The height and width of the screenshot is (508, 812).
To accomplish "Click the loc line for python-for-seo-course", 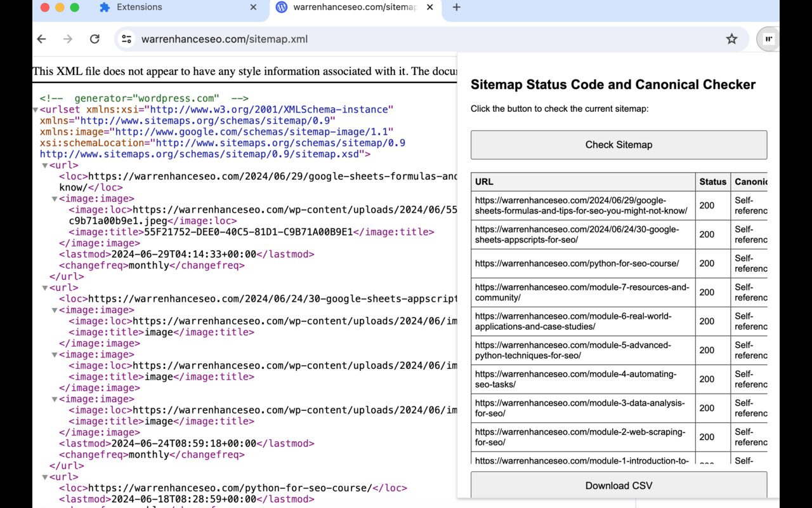I will pos(233,488).
